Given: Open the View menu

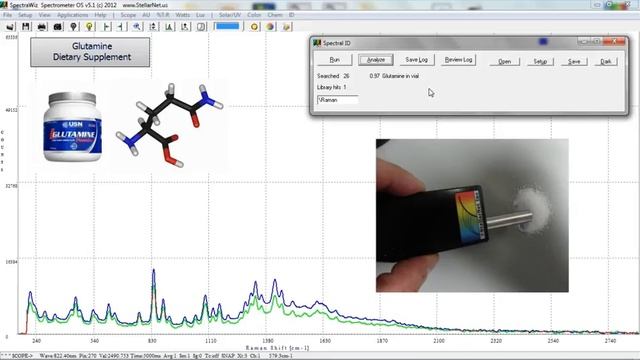Looking at the screenshot, I should click(44, 15).
